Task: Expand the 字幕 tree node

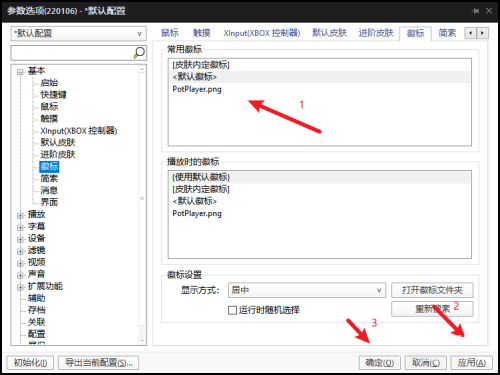Action: (x=21, y=227)
